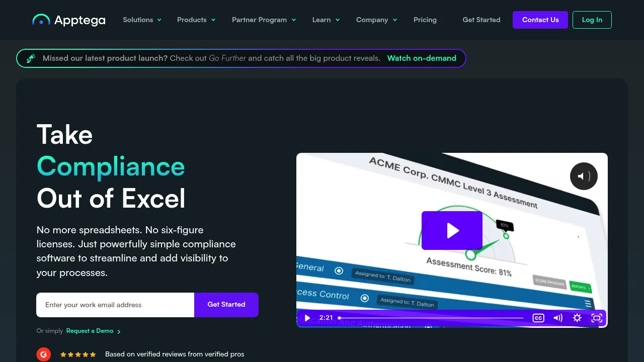Click the 'Based on verified reviews' text

[x=175, y=354]
